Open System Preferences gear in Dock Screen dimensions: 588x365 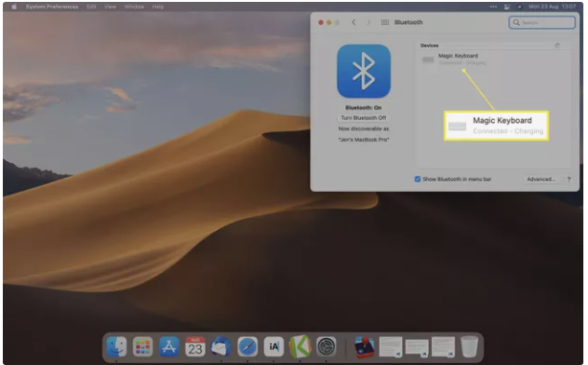(x=326, y=346)
